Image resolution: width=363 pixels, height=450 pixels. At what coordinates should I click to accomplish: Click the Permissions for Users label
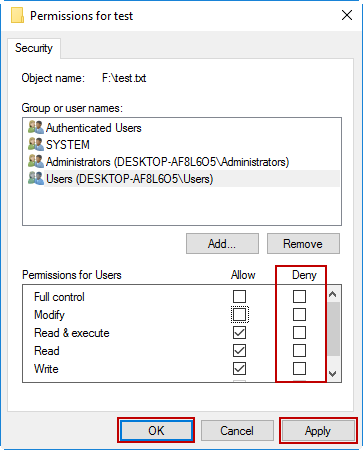[72, 275]
